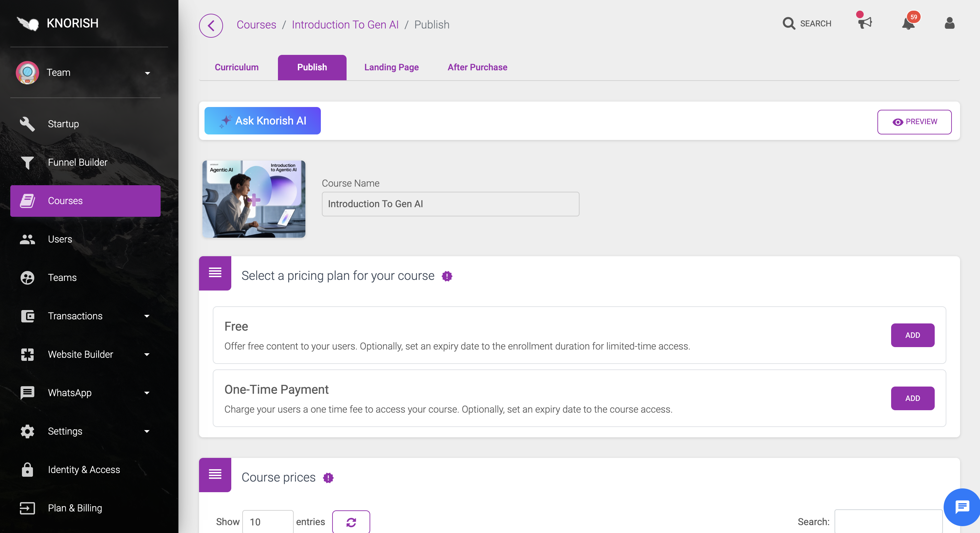Click the info badge beside pricing plan heading
The width and height of the screenshot is (980, 533).
[x=447, y=276]
